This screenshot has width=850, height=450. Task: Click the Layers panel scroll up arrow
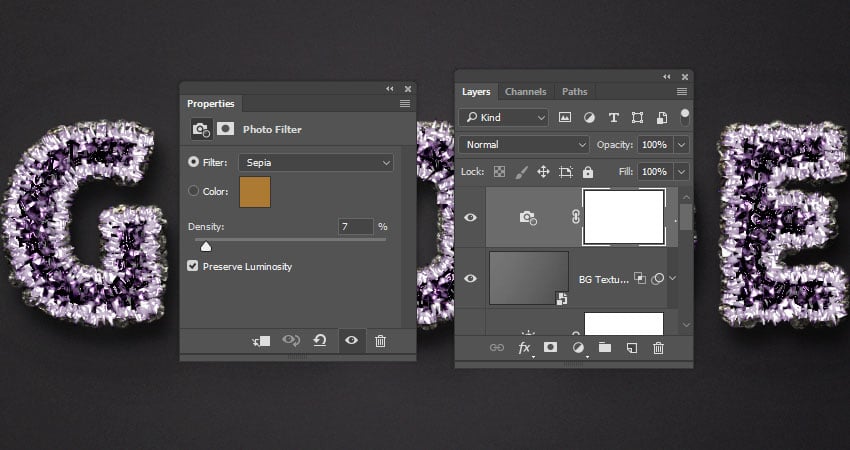pos(686,197)
